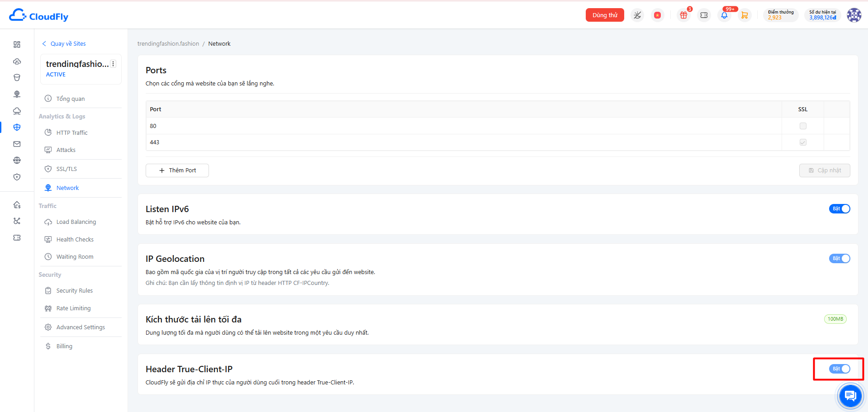Open the shopping cart icon
The width and height of the screenshot is (868, 412).
745,15
